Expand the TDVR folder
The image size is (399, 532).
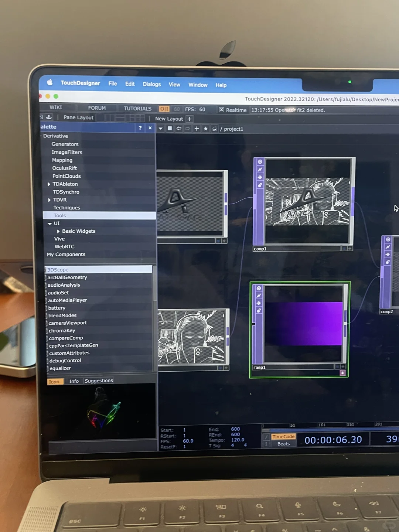49,200
